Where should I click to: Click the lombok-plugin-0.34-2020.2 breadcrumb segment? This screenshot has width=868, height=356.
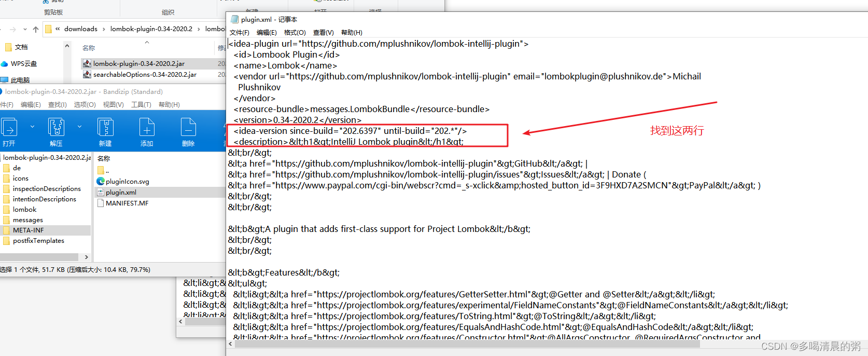coord(151,29)
